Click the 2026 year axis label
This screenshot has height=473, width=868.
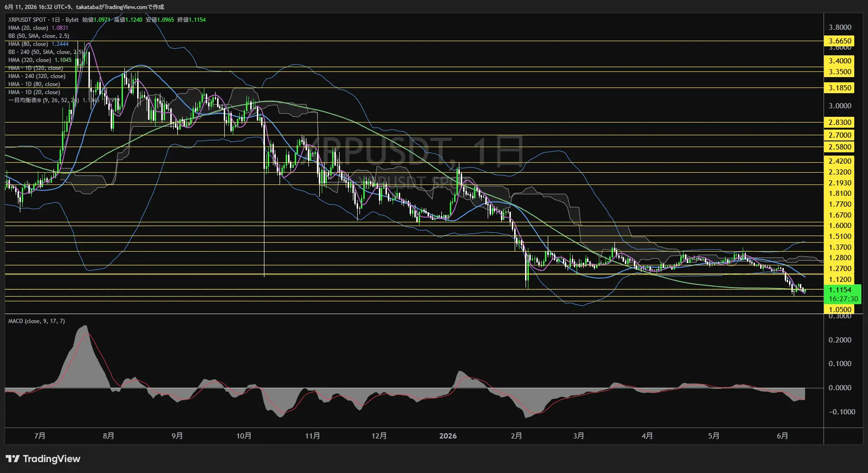(x=447, y=436)
